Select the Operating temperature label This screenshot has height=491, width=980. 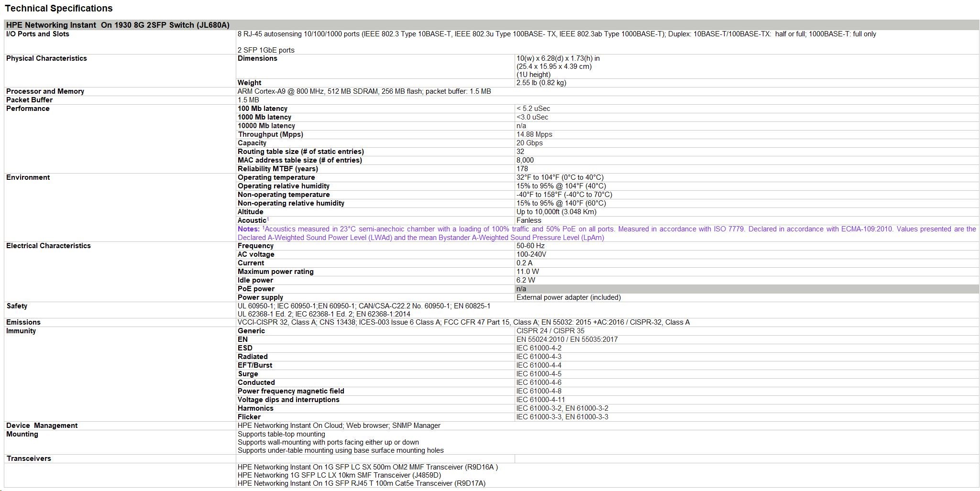[276, 177]
